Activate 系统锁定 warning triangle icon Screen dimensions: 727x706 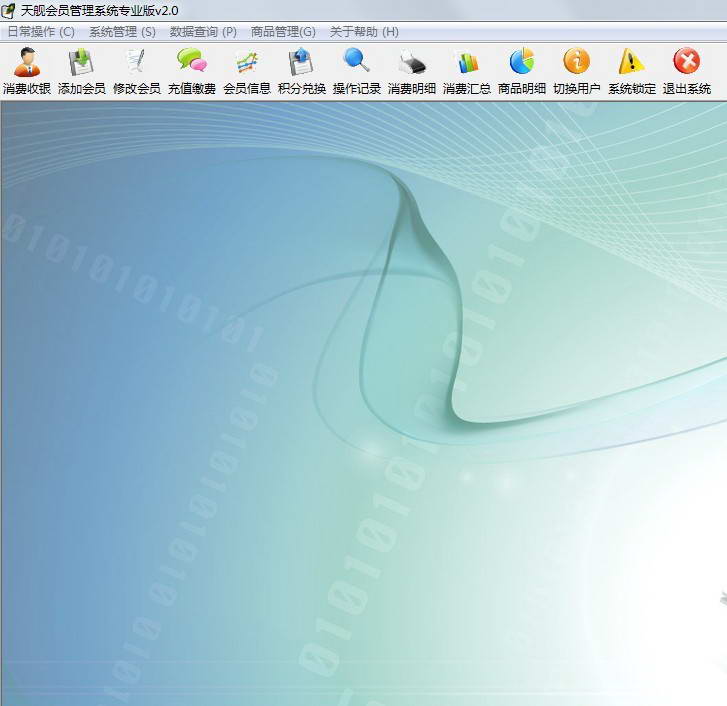point(631,61)
